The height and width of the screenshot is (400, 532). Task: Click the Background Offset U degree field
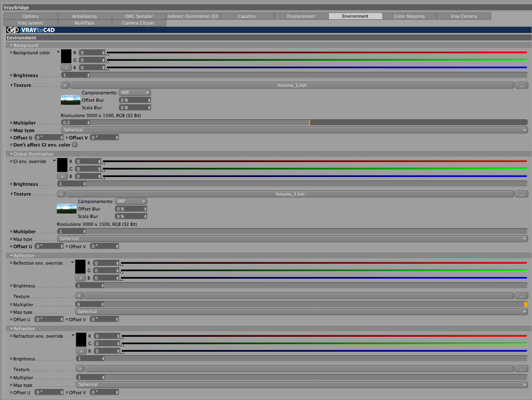tap(49, 137)
